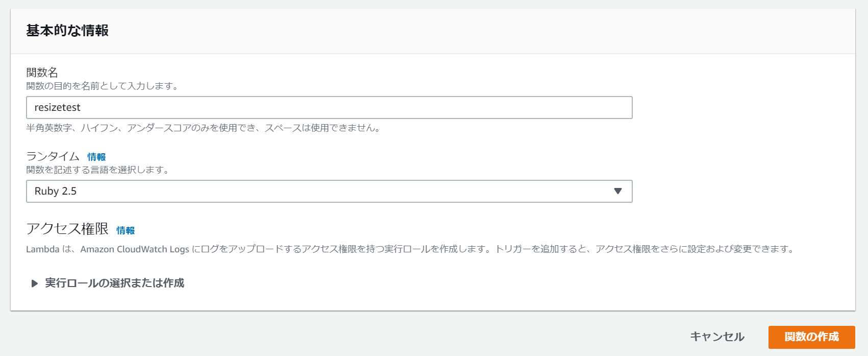Viewport: 868px width, 356px height.
Task: Click the キャンセル button
Action: pos(717,337)
